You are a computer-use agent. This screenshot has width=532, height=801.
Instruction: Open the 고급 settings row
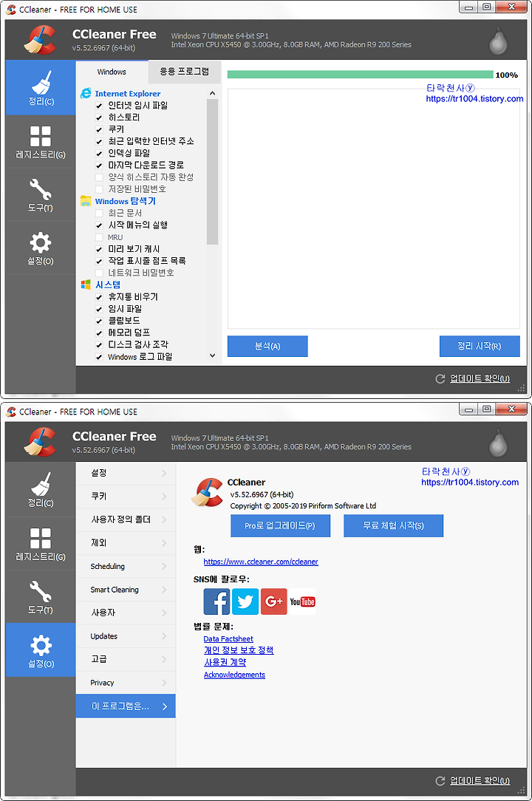[126, 659]
